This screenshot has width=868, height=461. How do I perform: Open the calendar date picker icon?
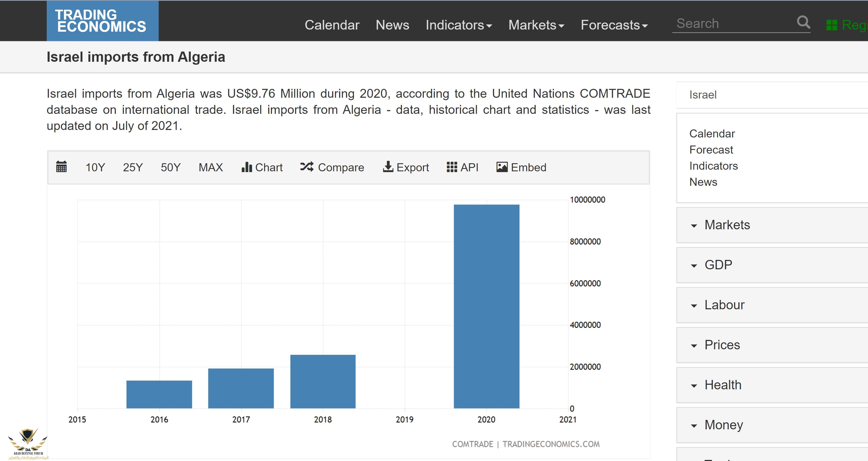[61, 167]
